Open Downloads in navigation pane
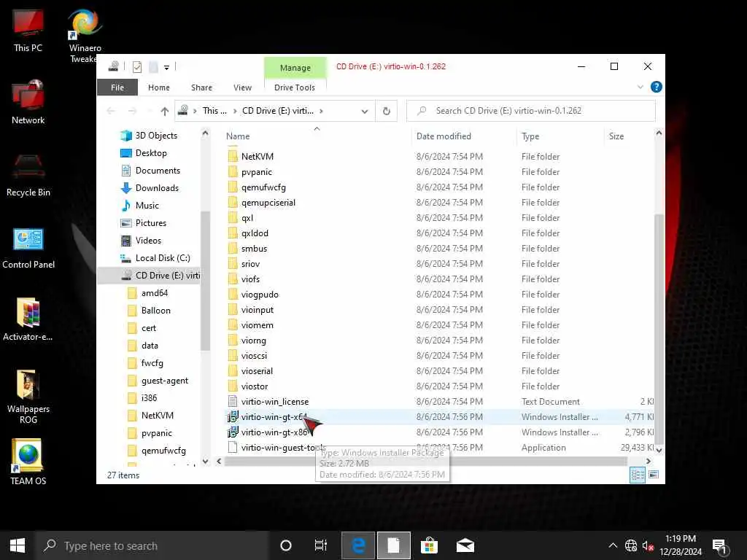This screenshot has height=560, width=747. pyautogui.click(x=157, y=187)
